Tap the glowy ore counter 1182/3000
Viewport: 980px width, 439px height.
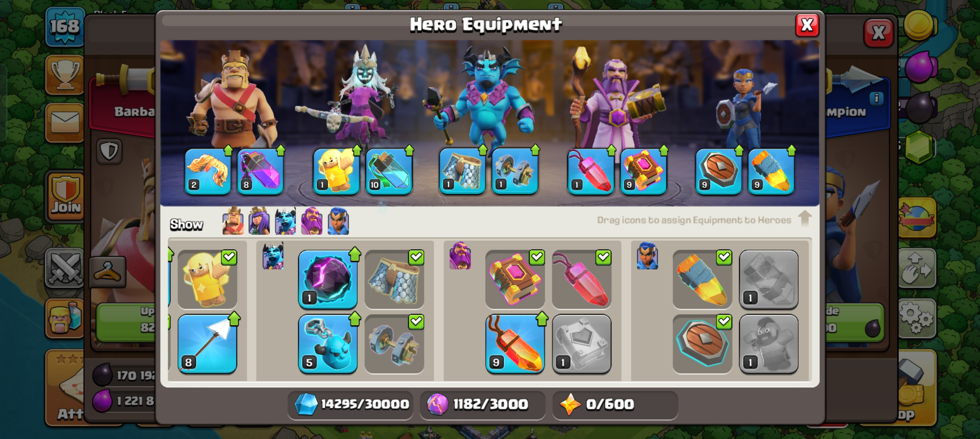[x=482, y=404]
